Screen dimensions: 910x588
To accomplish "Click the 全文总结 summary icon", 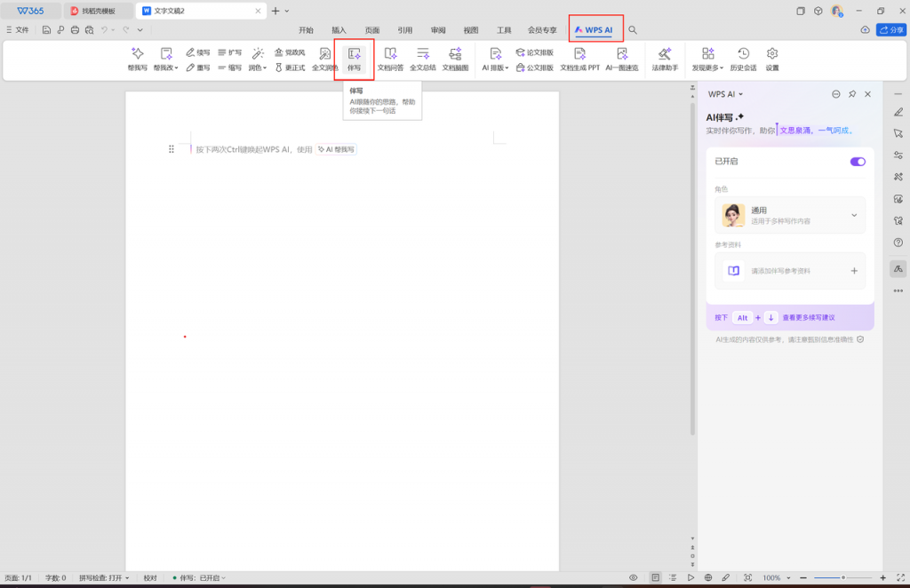I will click(x=423, y=60).
